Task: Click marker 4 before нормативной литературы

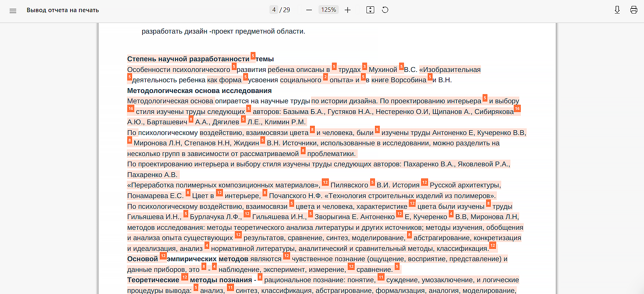Action: (207, 245)
